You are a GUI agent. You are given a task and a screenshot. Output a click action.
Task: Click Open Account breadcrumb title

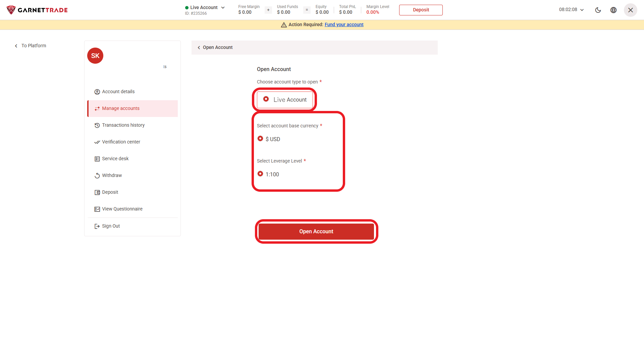click(217, 48)
